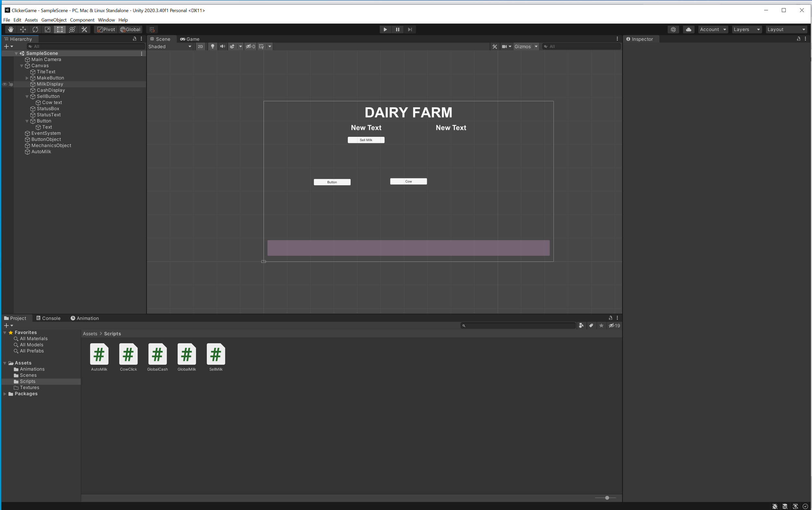Toggle scene lighting
This screenshot has width=812, height=510.
click(212, 46)
